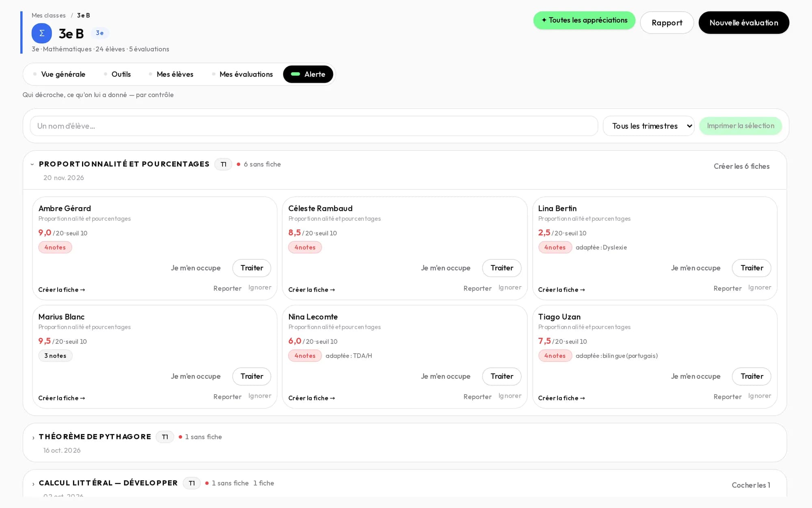Select Je m'en occupe for Nina Lecomte
Screen dimensions: 812x508
point(445,376)
